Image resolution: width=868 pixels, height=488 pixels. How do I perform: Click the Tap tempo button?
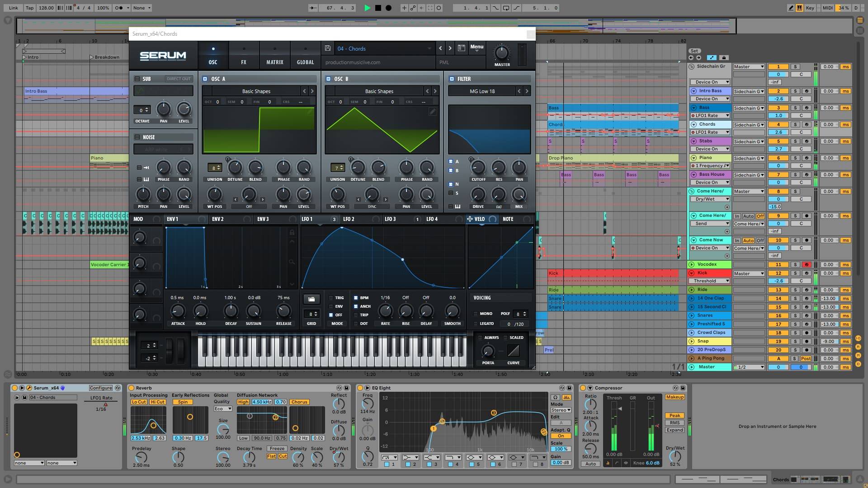point(29,8)
